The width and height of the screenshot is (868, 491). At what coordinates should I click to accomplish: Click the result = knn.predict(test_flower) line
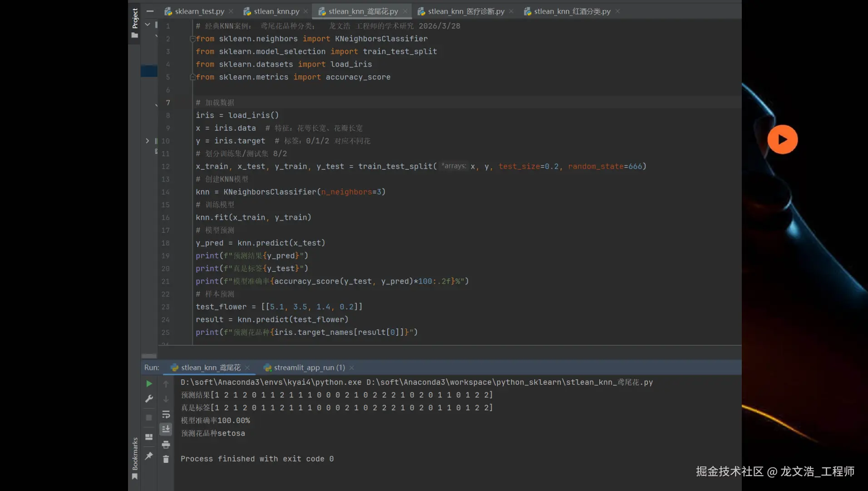coord(272,319)
